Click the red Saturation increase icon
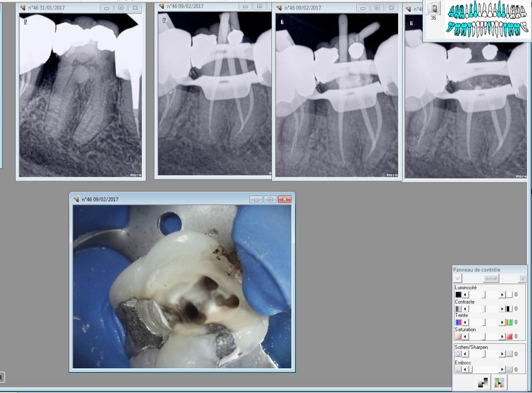The width and height of the screenshot is (532, 393). tap(509, 337)
